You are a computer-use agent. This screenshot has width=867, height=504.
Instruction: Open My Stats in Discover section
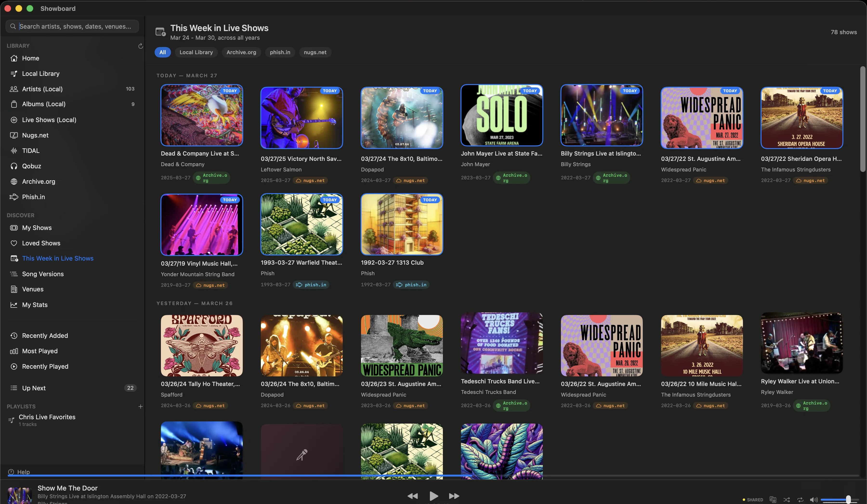point(35,305)
